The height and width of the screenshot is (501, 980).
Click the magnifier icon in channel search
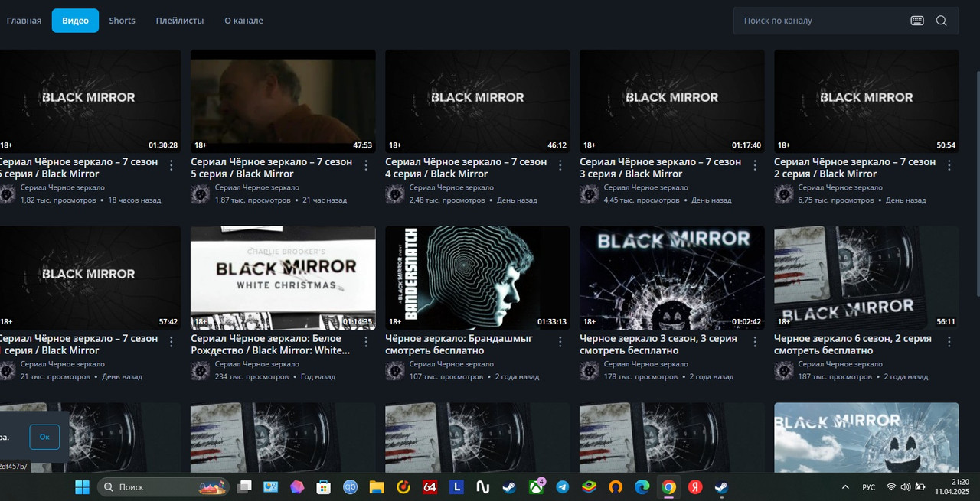click(x=942, y=21)
